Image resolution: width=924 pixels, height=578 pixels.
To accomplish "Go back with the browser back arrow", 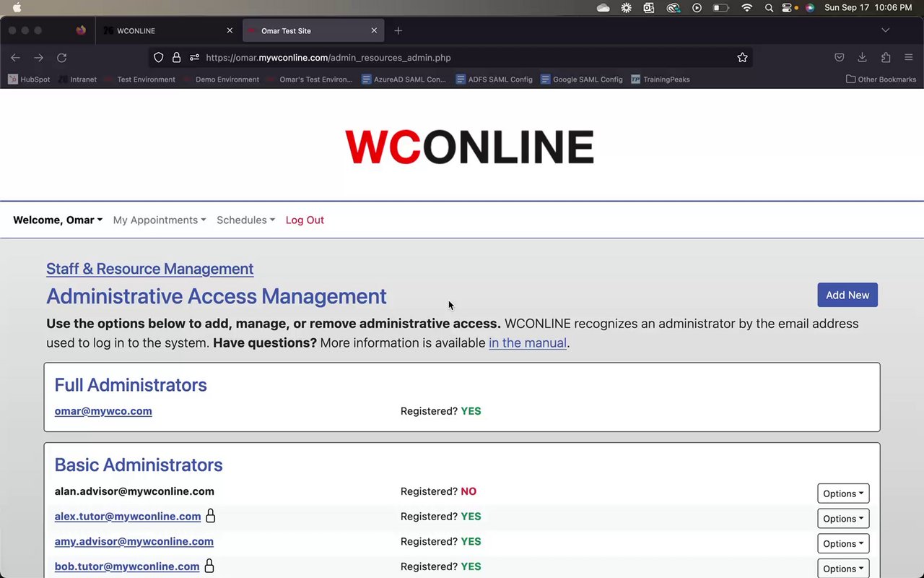I will point(15,58).
